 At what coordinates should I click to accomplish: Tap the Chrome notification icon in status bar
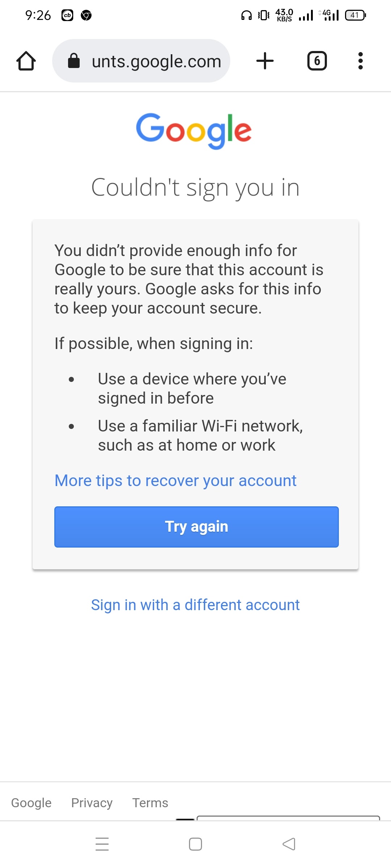click(x=86, y=15)
